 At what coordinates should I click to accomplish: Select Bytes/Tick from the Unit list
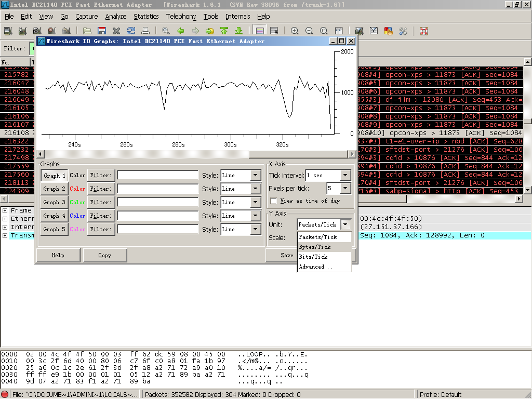click(315, 247)
